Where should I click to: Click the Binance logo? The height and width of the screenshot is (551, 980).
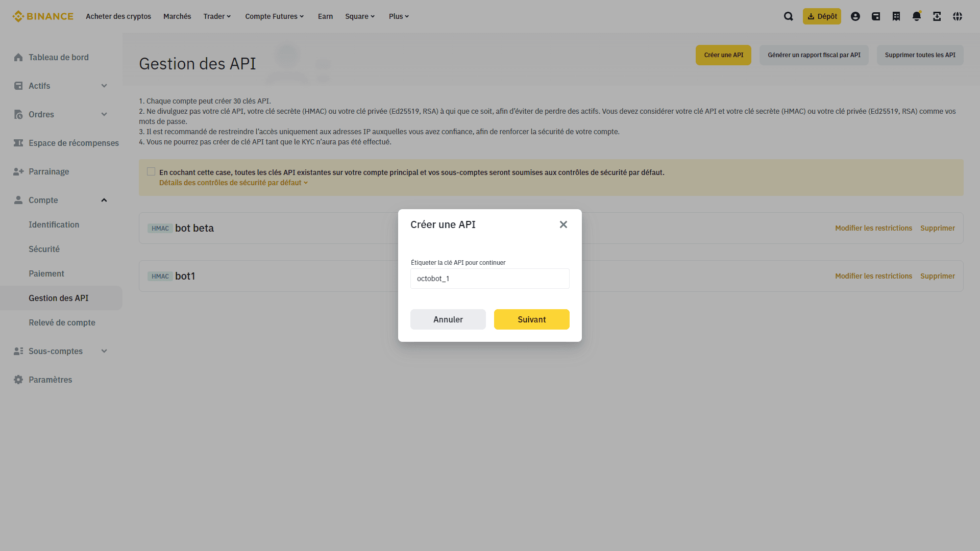pos(43,16)
